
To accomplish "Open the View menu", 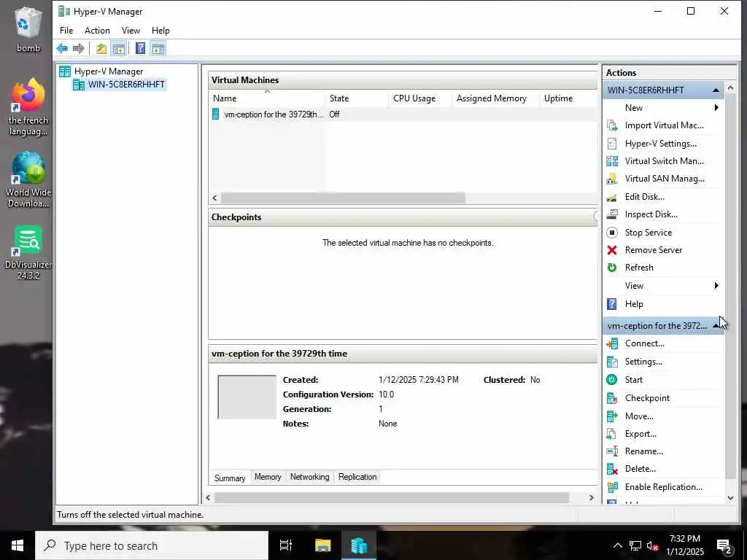I will tap(131, 31).
